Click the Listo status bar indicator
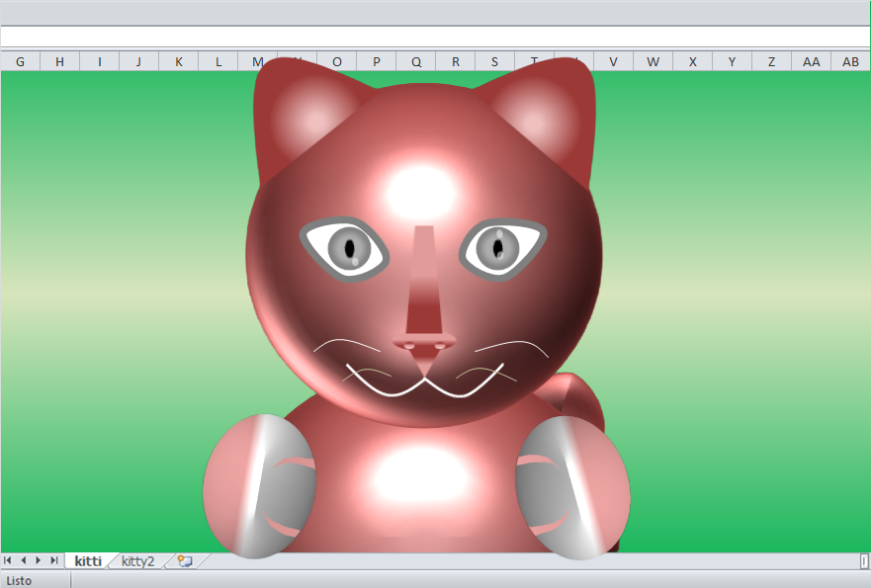 19,581
